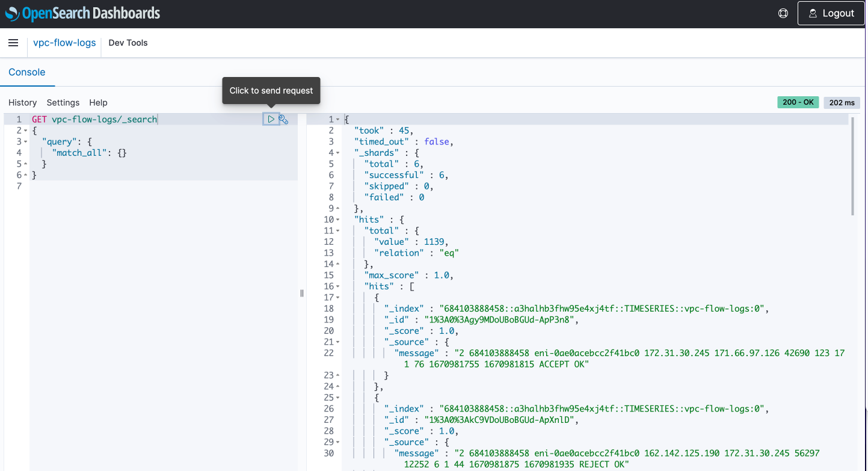Click the "_score" : 1.0 on line 28
Image resolution: width=868 pixels, height=471 pixels.
pos(421,431)
